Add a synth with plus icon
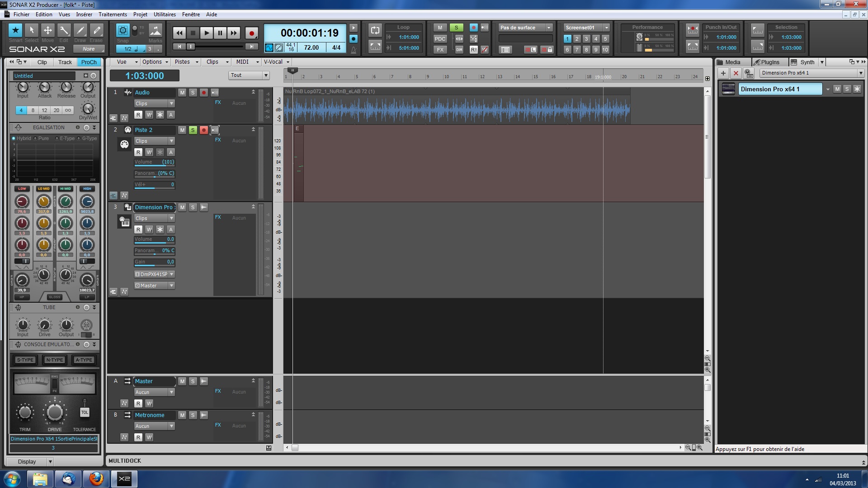Image resolution: width=868 pixels, height=488 pixels. [x=723, y=73]
